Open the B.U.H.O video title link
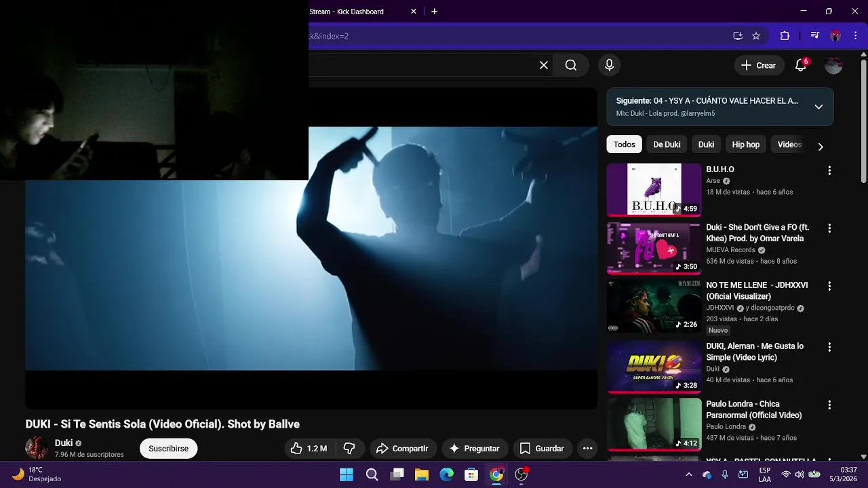The image size is (868, 488). click(720, 169)
